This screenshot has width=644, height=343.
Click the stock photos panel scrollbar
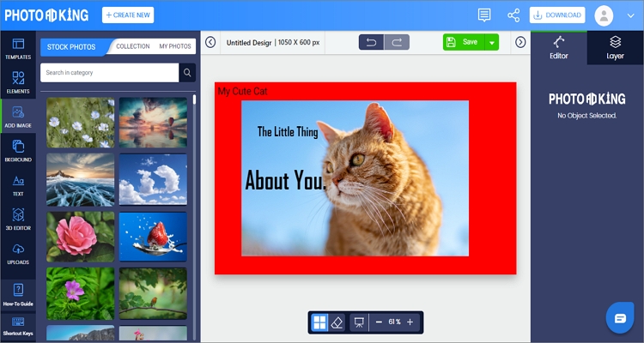click(x=194, y=99)
